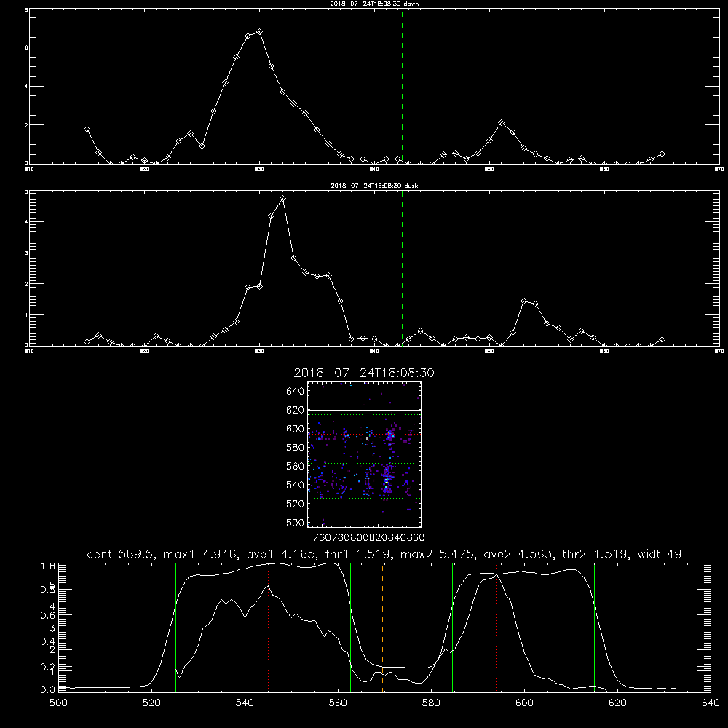Click bottom plot x-axis label 580

point(431,703)
